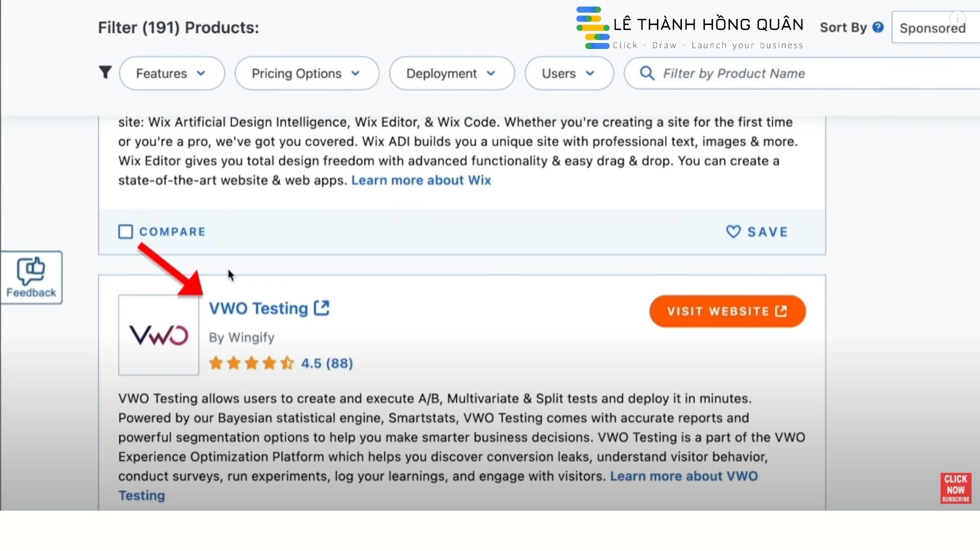Click the 4.5 (88) star rating
Viewport: 980px width, 551px height.
point(327,363)
